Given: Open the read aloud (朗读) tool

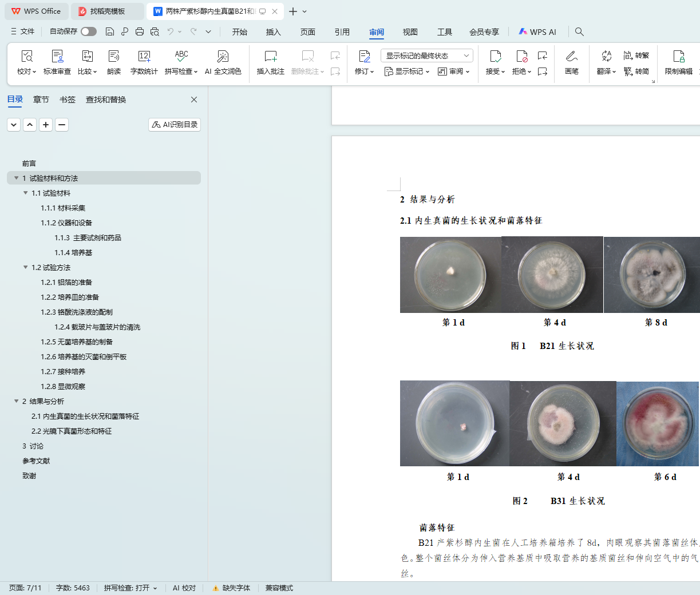Looking at the screenshot, I should (x=114, y=57).
